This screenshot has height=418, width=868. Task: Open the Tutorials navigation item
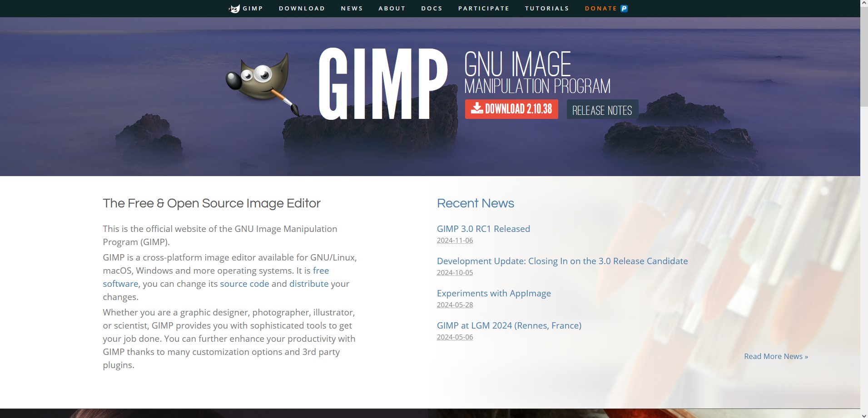click(547, 9)
